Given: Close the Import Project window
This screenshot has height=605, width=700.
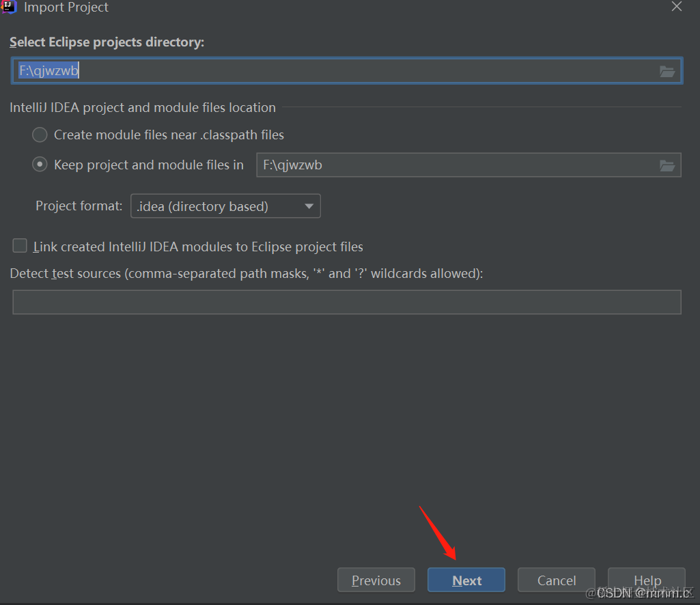Looking at the screenshot, I should [x=677, y=6].
